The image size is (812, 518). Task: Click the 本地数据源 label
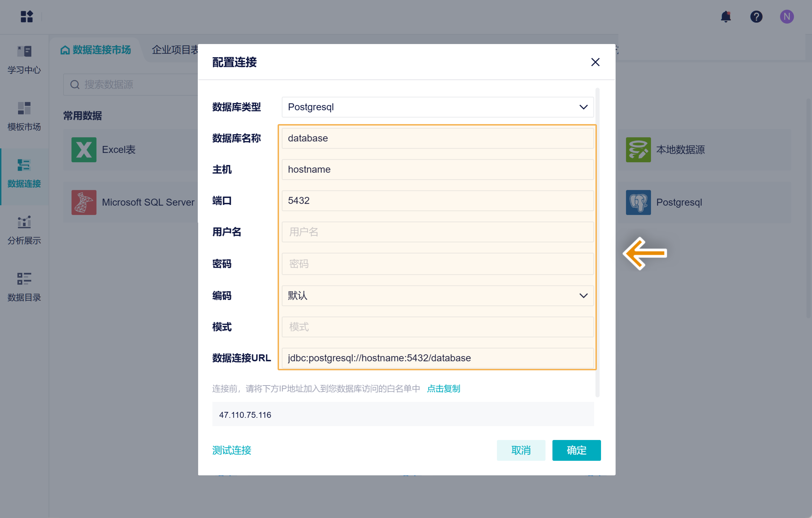pos(680,150)
